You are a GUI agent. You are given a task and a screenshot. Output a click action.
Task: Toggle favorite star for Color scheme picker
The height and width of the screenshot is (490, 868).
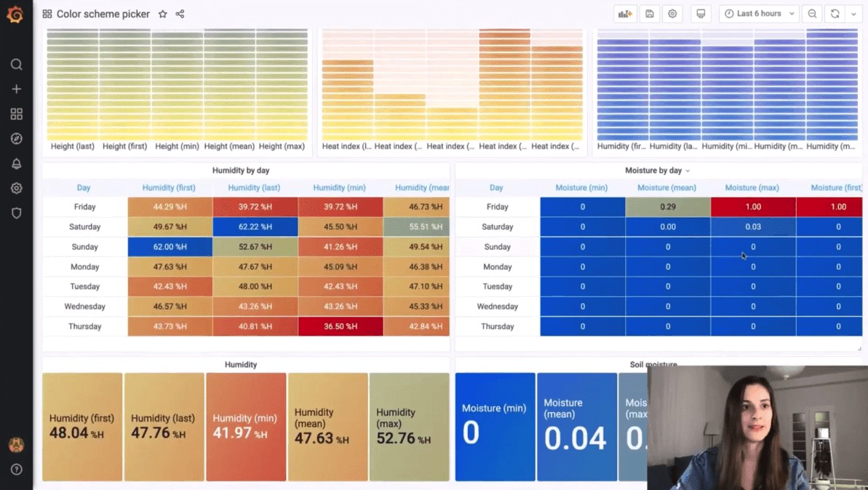point(163,14)
